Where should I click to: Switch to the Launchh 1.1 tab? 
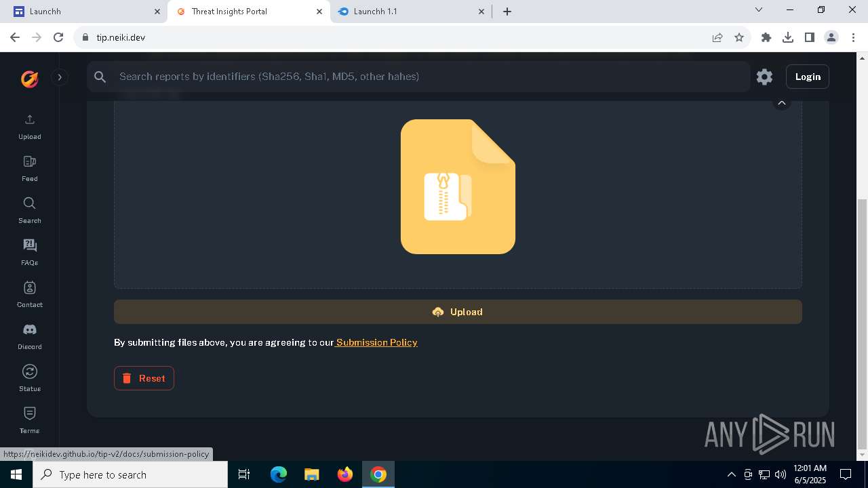point(412,12)
